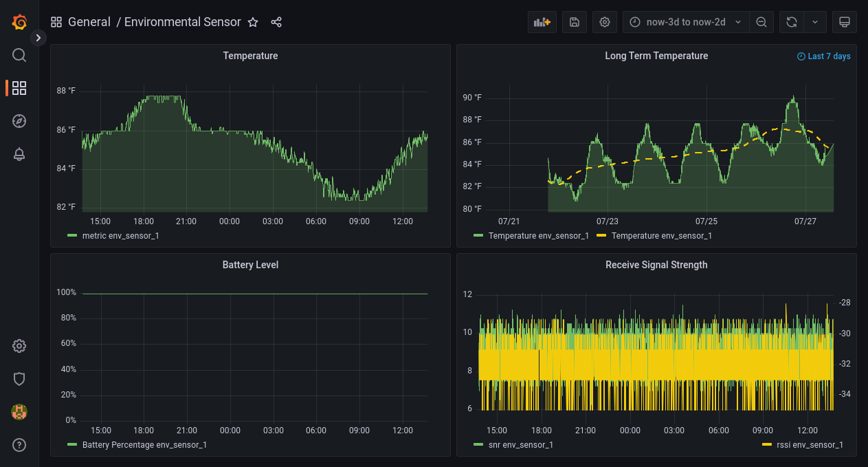
Task: Click the 100% label in Battery Level
Action: [66, 292]
